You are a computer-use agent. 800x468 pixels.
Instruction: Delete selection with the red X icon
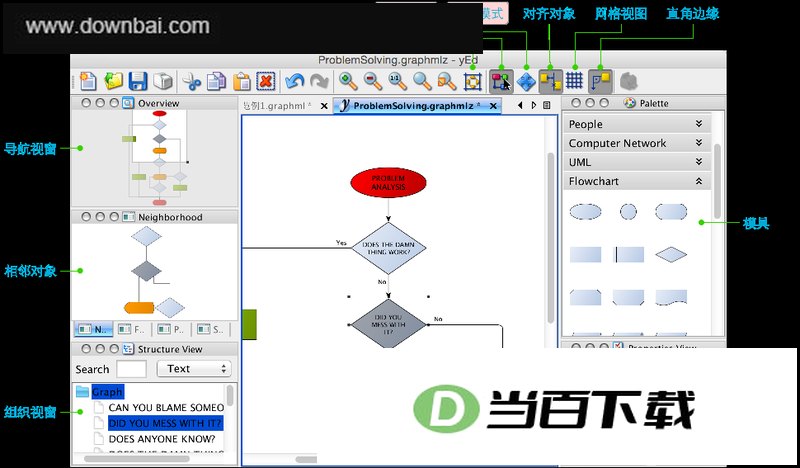266,81
